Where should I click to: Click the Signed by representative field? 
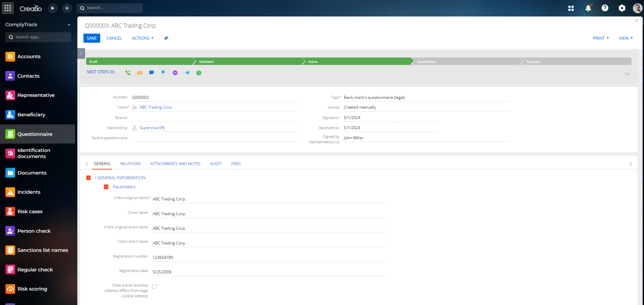[x=426, y=138]
